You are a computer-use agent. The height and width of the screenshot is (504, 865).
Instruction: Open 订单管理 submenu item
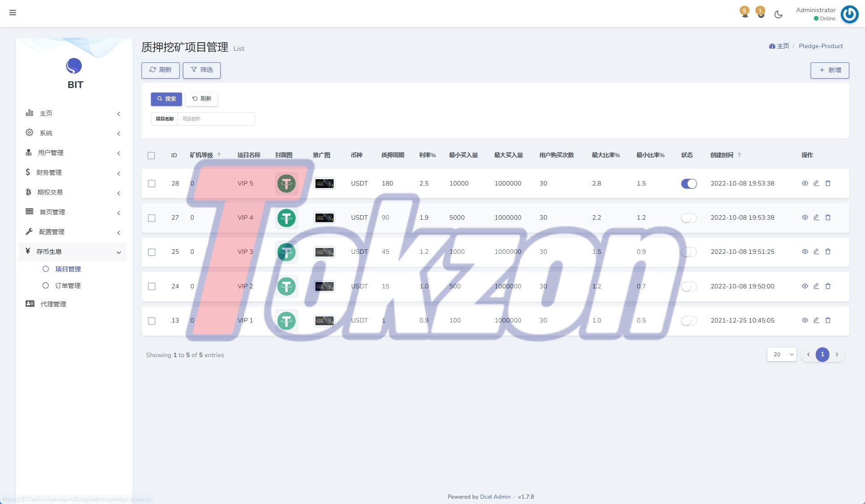point(68,286)
